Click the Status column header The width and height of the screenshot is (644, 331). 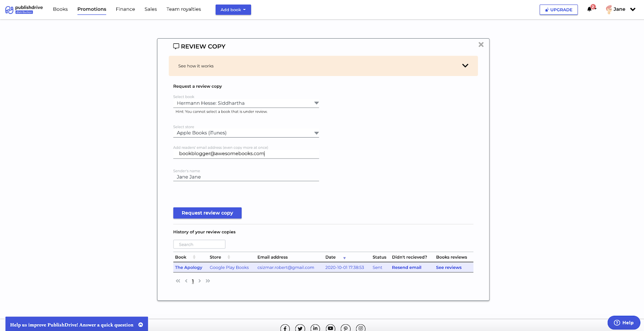(379, 257)
